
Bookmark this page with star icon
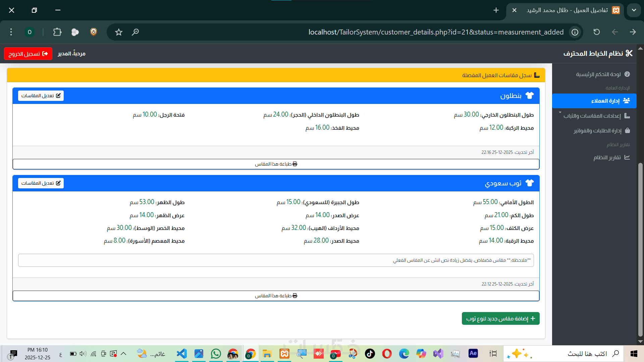119,32
